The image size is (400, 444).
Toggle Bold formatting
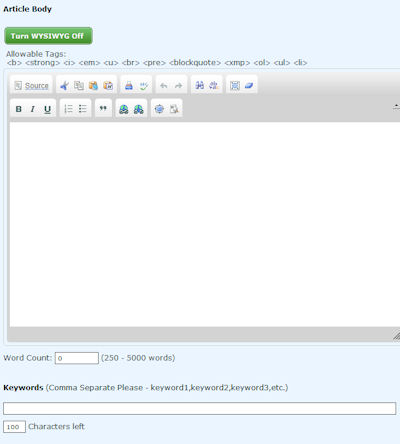pos(19,109)
